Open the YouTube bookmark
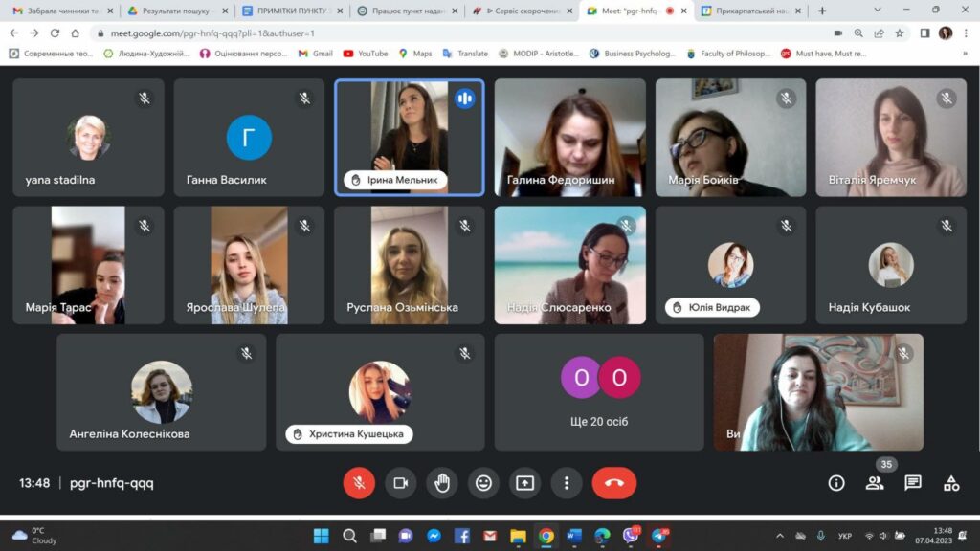The width and height of the screenshot is (980, 551). pyautogui.click(x=366, y=54)
